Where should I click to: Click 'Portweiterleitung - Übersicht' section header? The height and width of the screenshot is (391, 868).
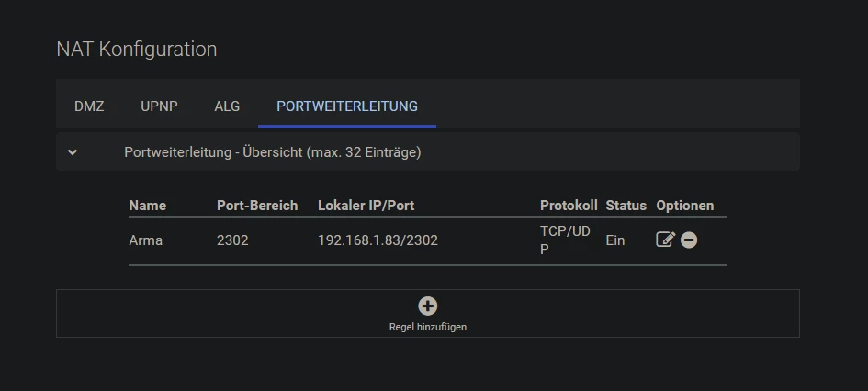click(273, 152)
